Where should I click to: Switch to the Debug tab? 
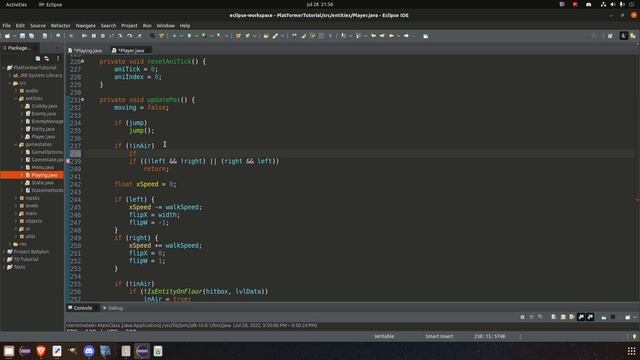tap(113, 308)
